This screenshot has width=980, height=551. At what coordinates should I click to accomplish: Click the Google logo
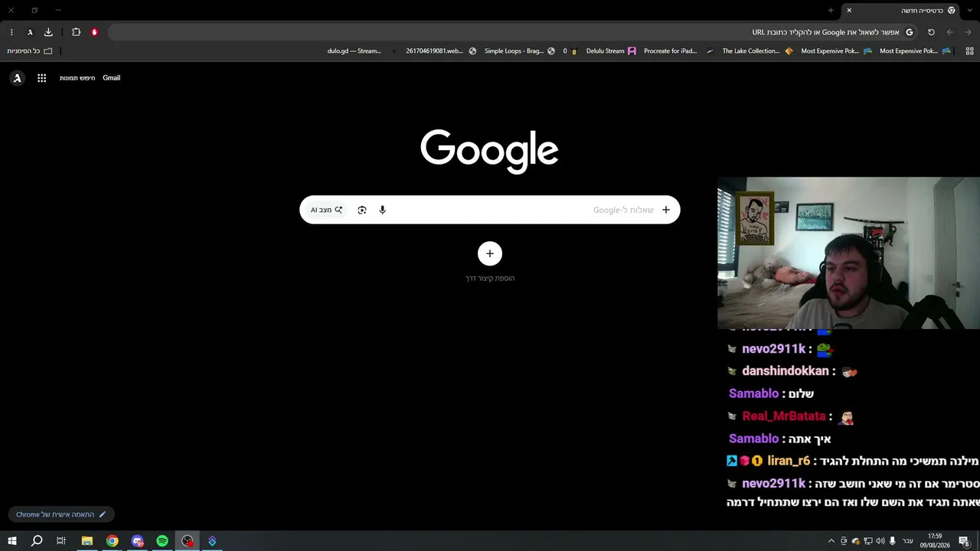(x=489, y=151)
